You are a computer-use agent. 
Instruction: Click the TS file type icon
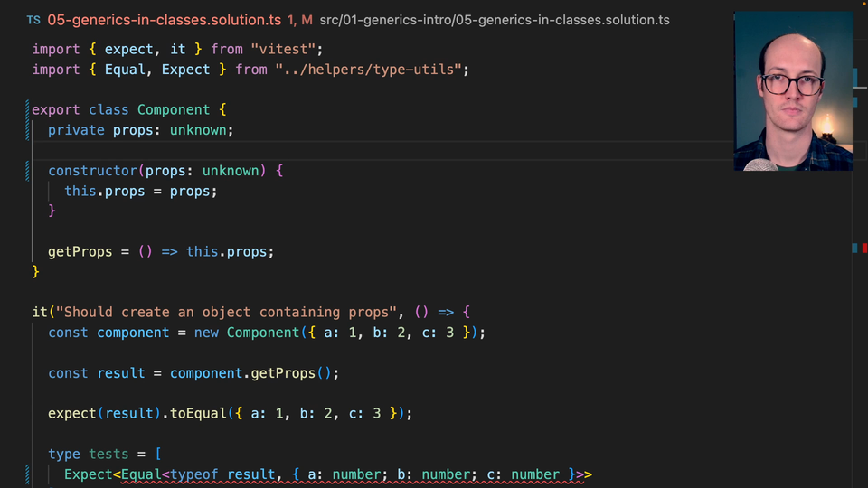33,19
